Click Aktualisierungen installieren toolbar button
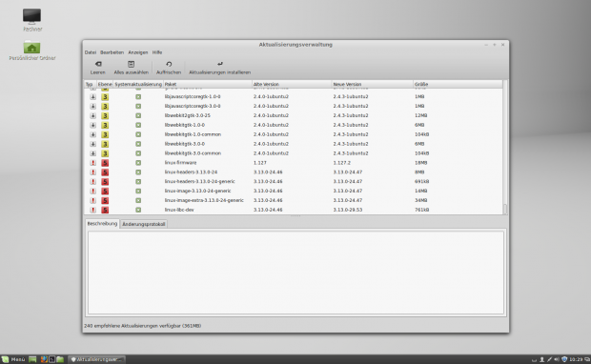Image resolution: width=591 pixels, height=364 pixels. (220, 68)
